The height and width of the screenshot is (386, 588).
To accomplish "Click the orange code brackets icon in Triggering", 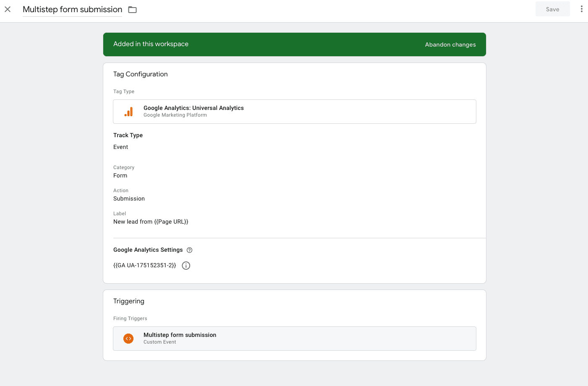I will [128, 338].
